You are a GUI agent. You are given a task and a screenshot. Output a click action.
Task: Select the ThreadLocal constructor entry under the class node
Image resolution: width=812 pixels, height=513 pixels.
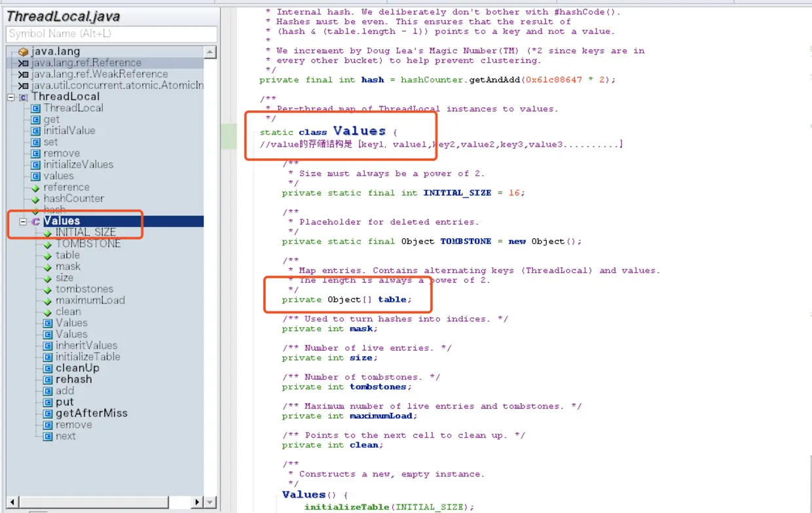coord(73,108)
